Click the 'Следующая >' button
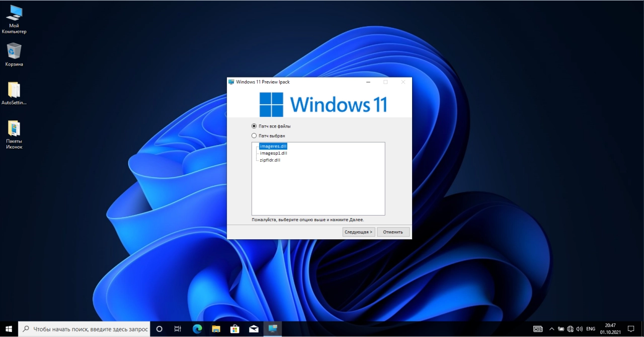Screen dimensions: 644x337 pos(359,232)
